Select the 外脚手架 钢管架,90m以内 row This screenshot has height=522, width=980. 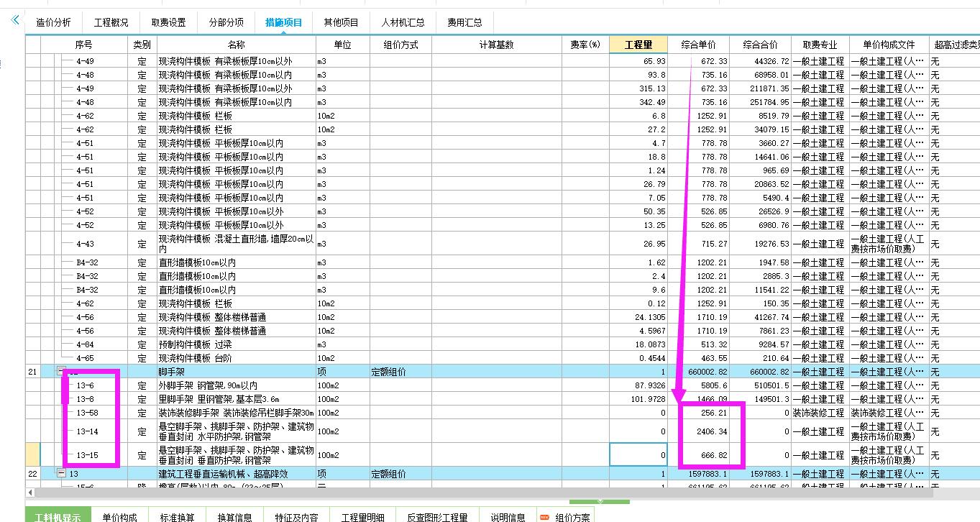click(x=236, y=385)
